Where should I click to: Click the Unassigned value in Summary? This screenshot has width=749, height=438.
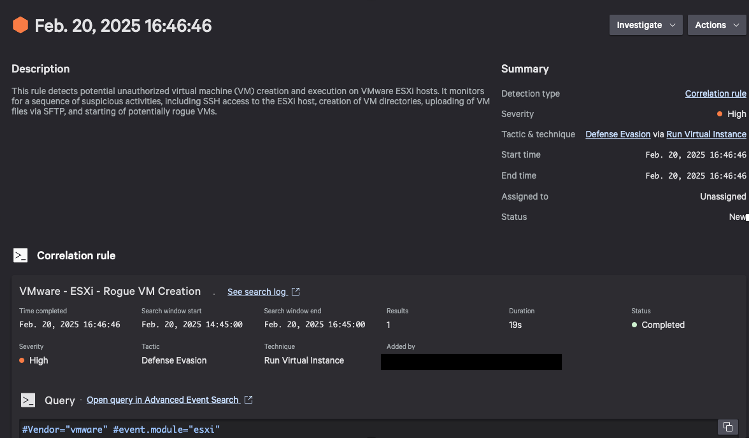[722, 197]
